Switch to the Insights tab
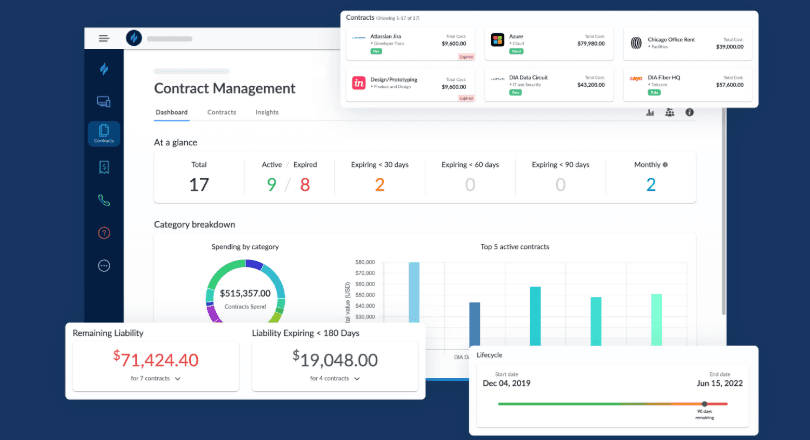Image resolution: width=810 pixels, height=440 pixels. [267, 112]
